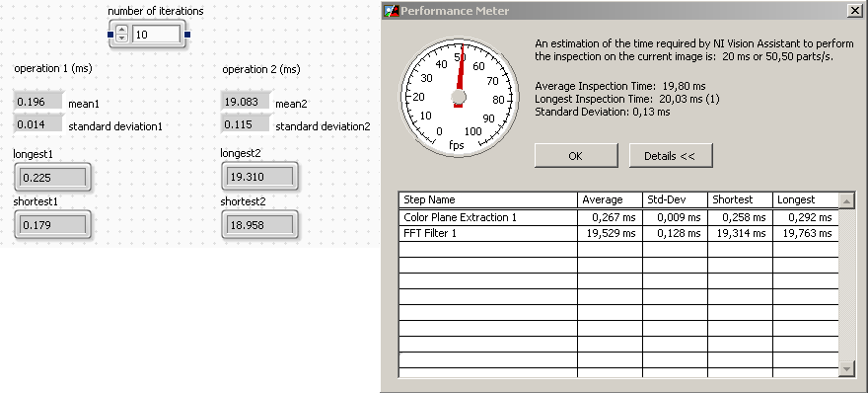
Task: Click the 0,292 ms longest cell
Action: click(x=806, y=218)
